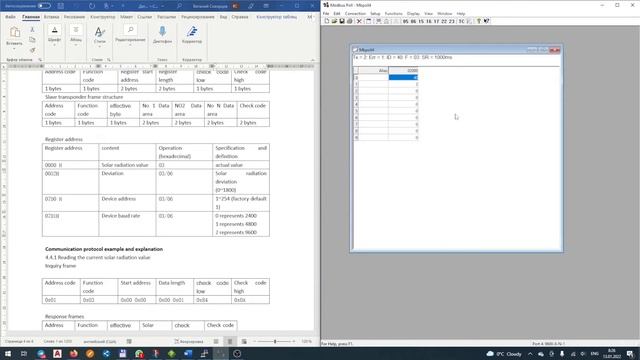
Task: Click Firefox icon in taskbar
Action: click(73, 353)
